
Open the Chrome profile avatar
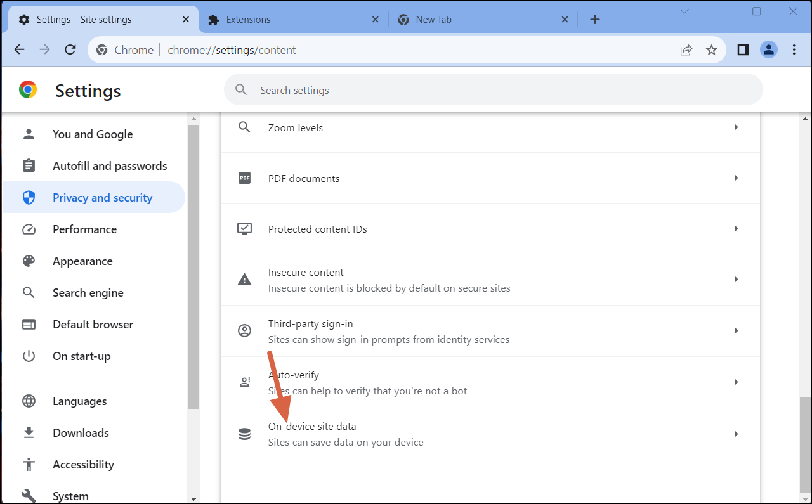click(769, 49)
